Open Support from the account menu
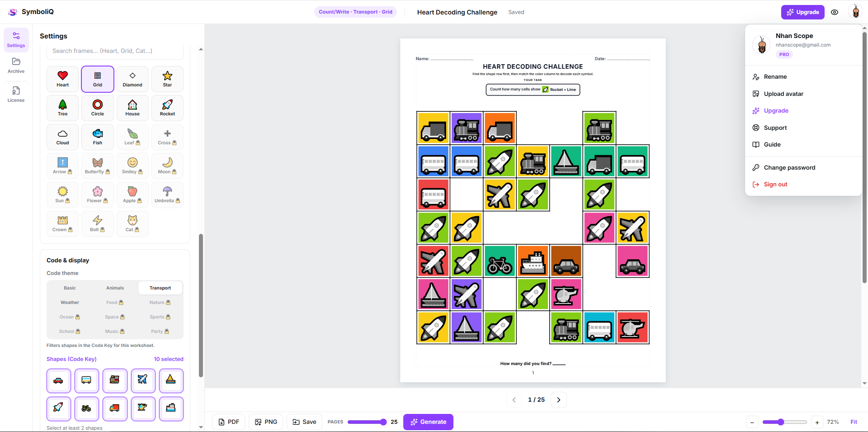The image size is (868, 432). pyautogui.click(x=803, y=128)
